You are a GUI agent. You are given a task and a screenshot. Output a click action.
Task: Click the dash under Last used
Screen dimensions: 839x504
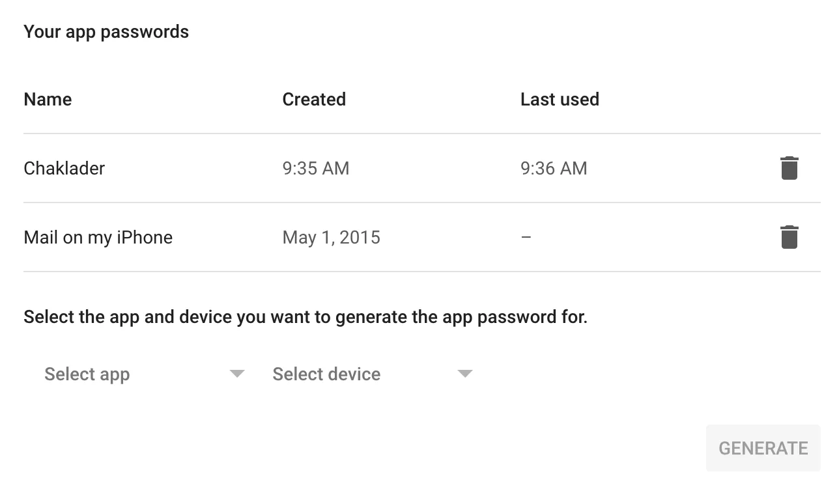(526, 238)
